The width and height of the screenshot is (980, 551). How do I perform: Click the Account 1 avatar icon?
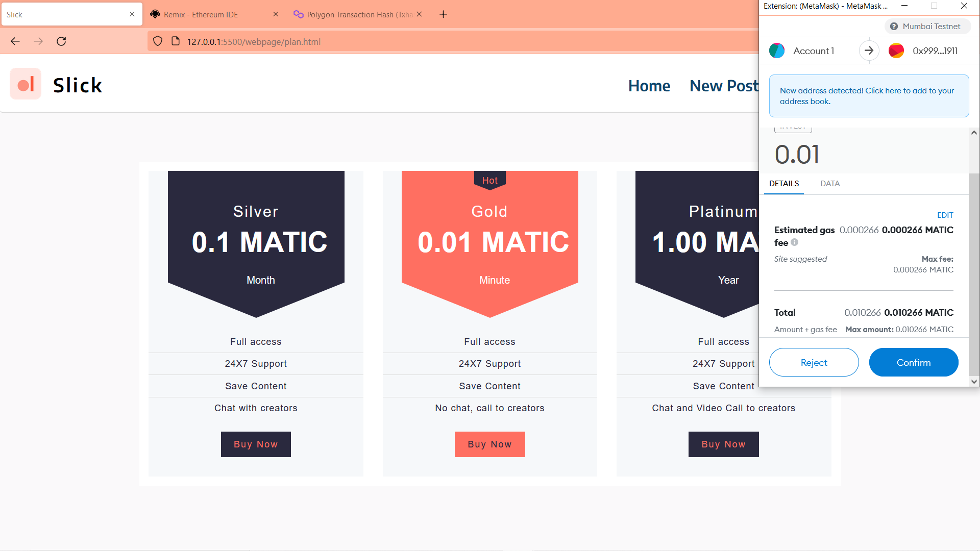(777, 51)
